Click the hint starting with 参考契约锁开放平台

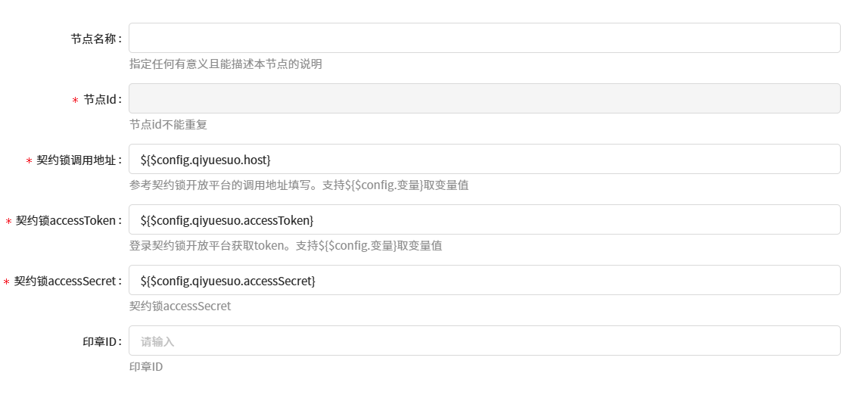pos(299,185)
